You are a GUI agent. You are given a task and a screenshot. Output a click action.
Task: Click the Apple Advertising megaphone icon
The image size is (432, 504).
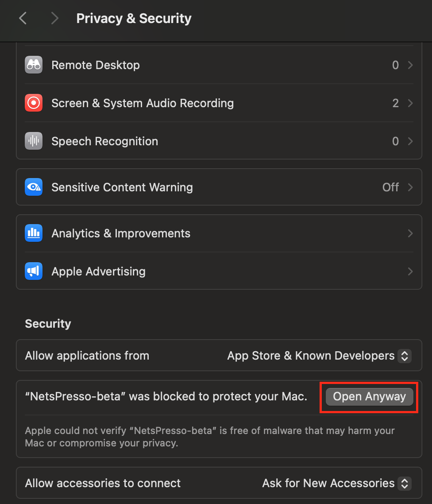click(34, 271)
